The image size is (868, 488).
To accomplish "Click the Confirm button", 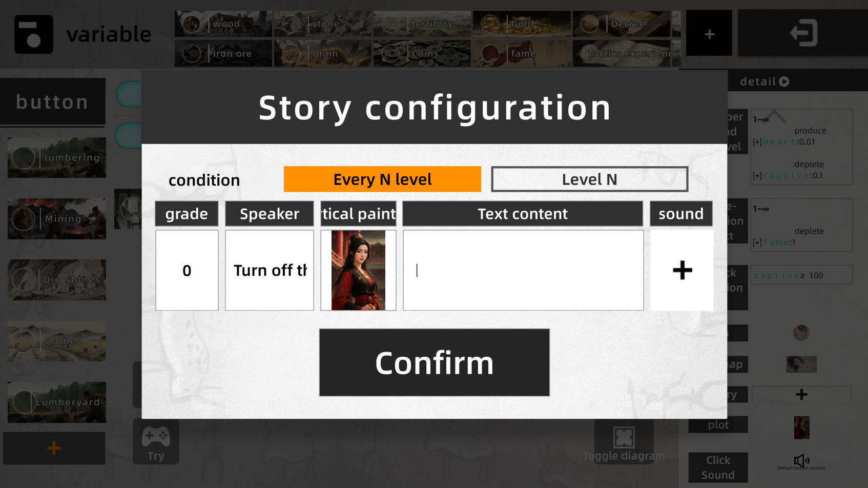I will point(435,362).
